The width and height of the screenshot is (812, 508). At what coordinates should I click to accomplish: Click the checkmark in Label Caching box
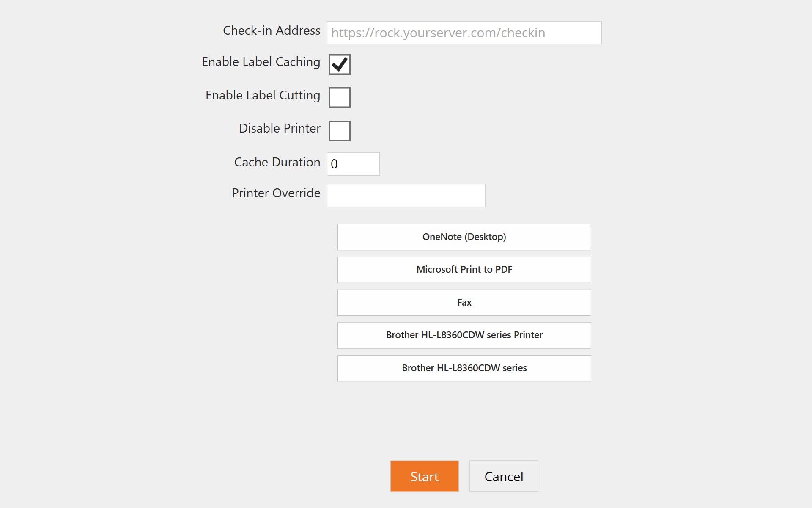click(x=340, y=65)
